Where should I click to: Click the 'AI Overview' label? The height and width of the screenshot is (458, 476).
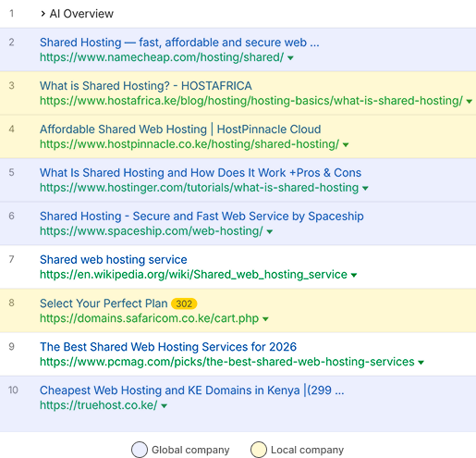point(81,14)
